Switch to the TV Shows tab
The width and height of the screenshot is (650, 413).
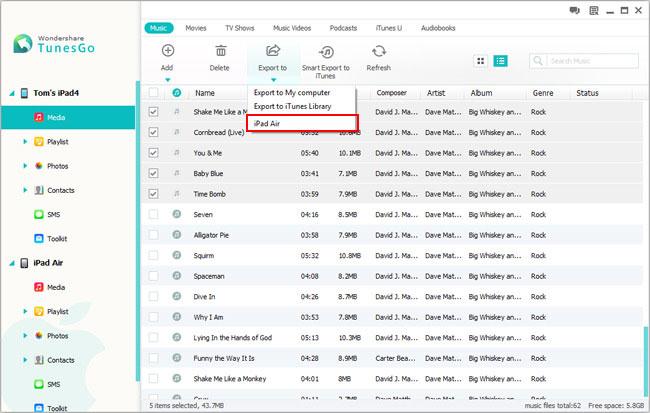(x=240, y=28)
